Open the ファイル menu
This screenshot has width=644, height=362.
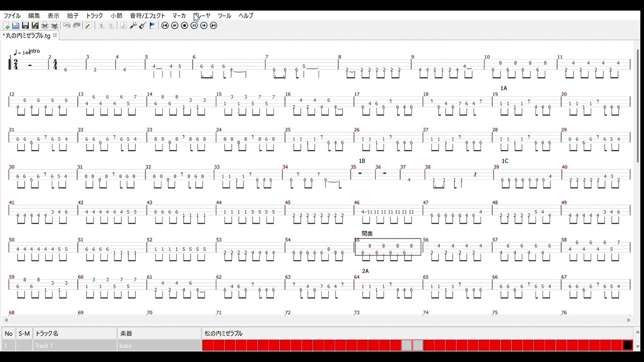(12, 16)
